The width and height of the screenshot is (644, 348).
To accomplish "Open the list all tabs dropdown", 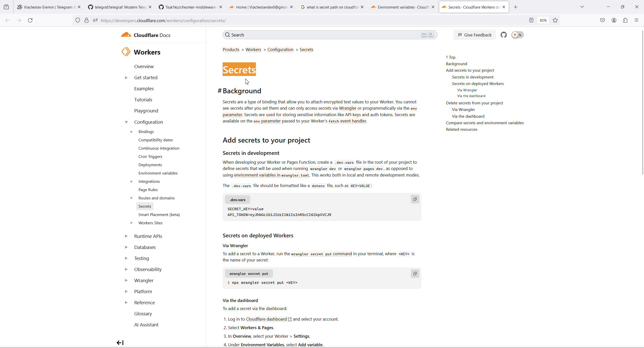I will pos(582,7).
